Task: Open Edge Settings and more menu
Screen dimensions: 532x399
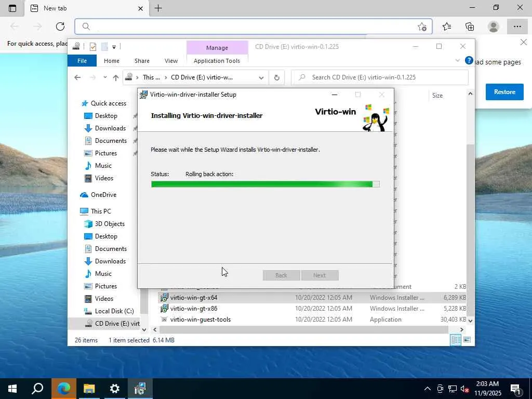Action: (517, 26)
